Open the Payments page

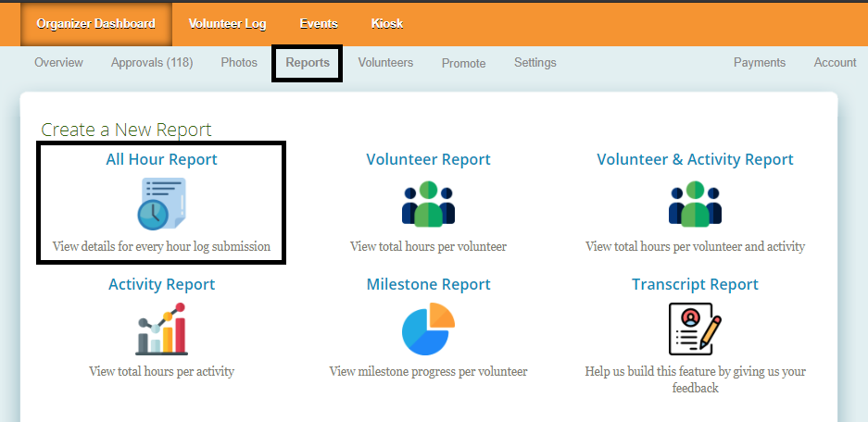pos(760,63)
